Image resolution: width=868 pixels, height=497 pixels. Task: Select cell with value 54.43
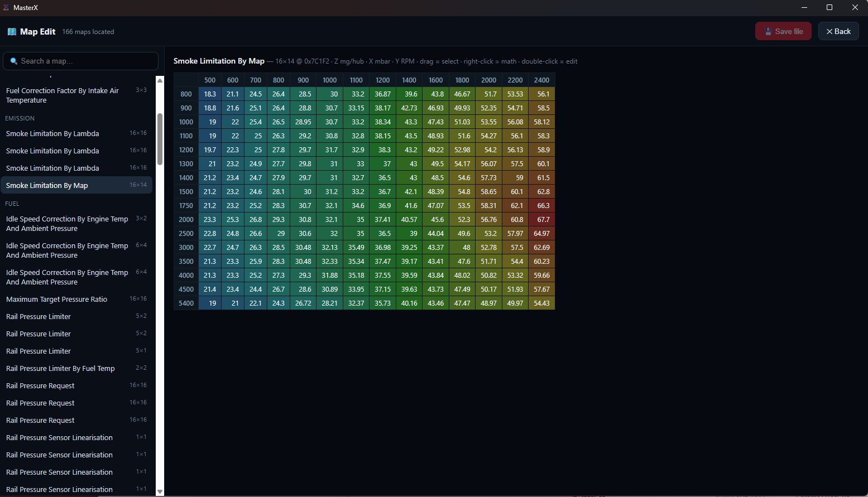point(541,303)
